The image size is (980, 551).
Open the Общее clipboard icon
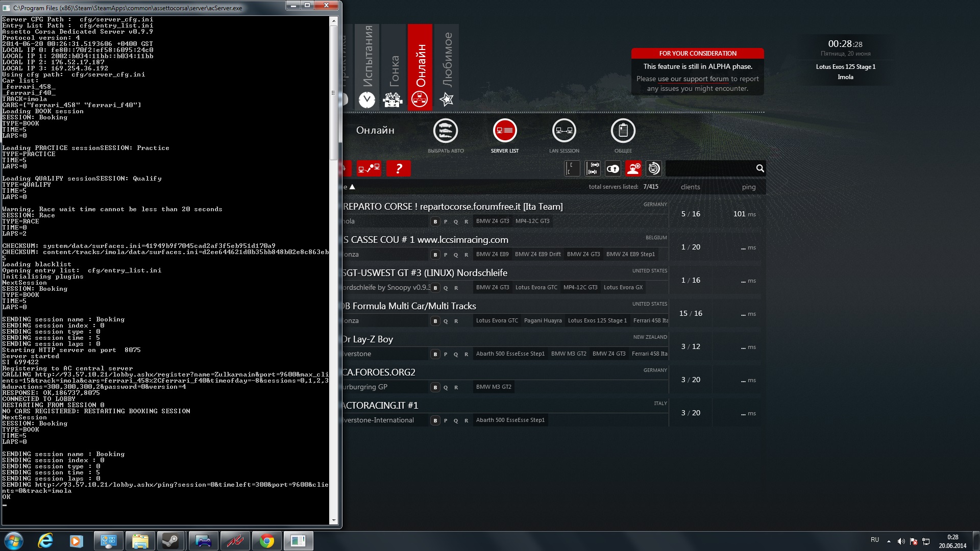pos(623,131)
